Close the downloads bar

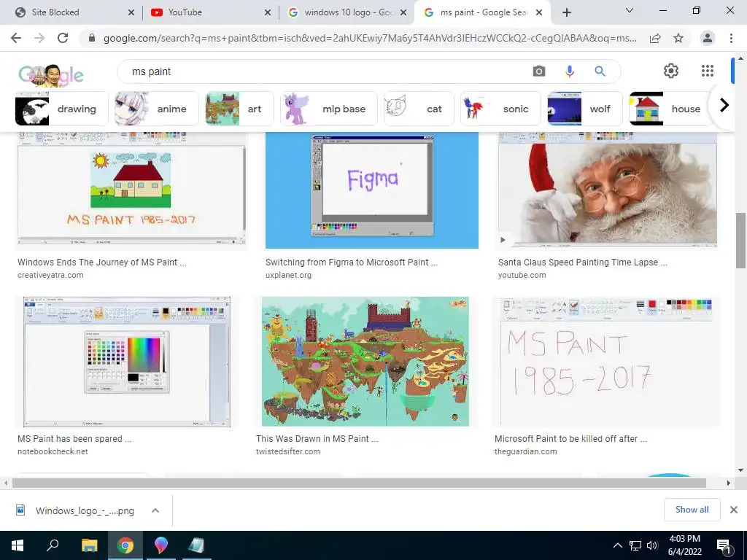coord(734,510)
